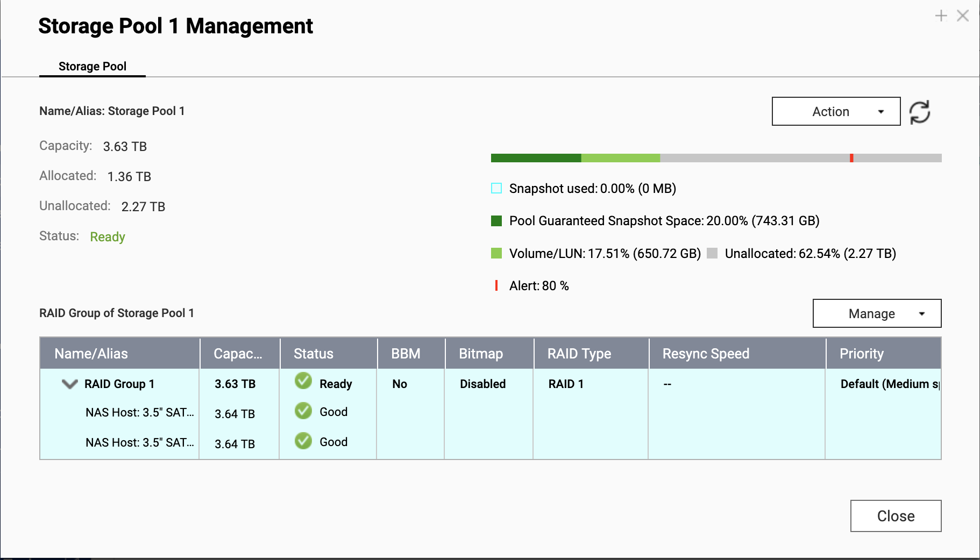Click the Snapshot used legend square

click(496, 188)
